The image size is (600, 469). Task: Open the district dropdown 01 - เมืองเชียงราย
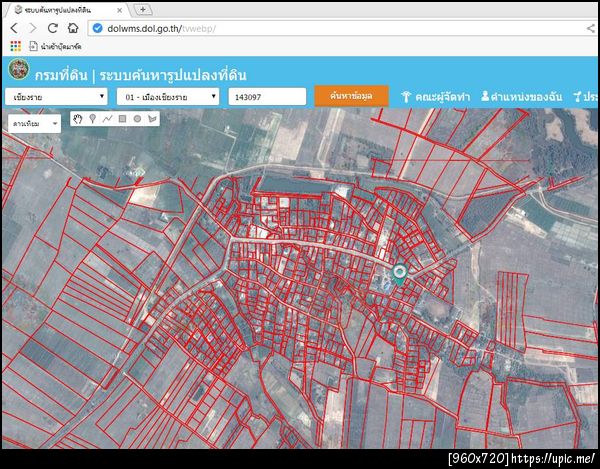[x=168, y=97]
